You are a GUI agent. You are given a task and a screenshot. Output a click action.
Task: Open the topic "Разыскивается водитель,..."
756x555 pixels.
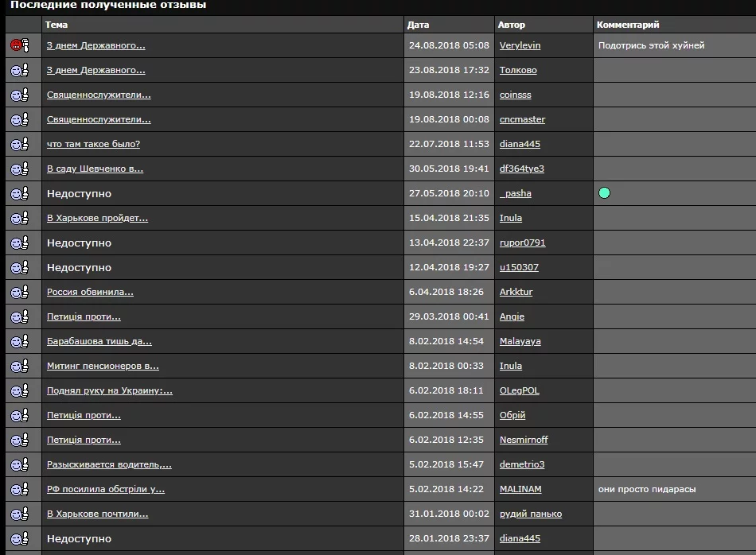pos(109,464)
